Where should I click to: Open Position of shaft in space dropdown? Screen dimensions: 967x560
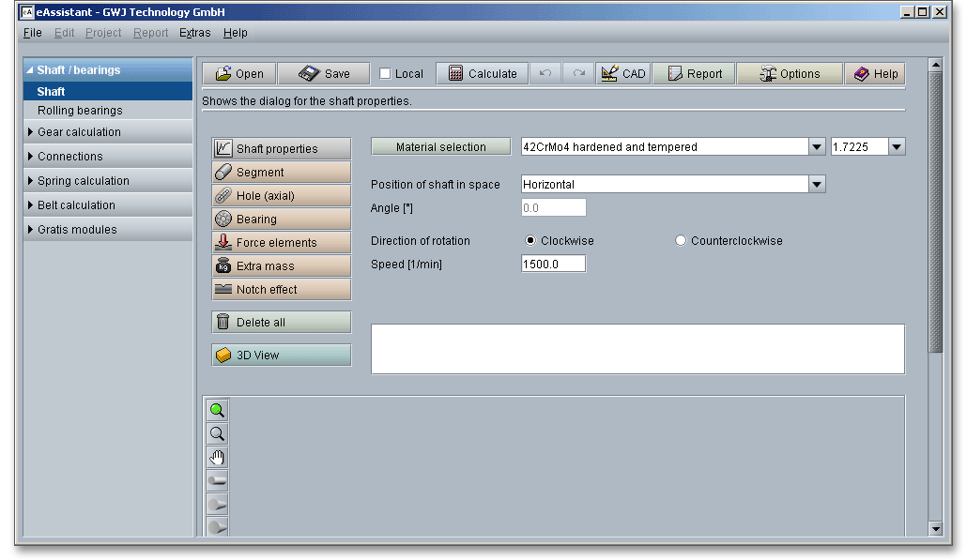[x=816, y=185]
